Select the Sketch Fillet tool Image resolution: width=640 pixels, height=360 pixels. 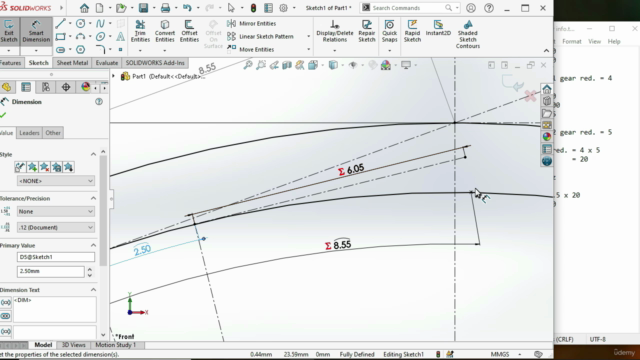tap(100, 49)
